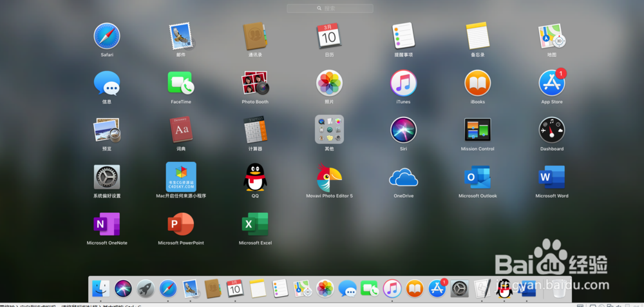Open App Store in the Launchpad grid
644x307 pixels.
pos(552,83)
